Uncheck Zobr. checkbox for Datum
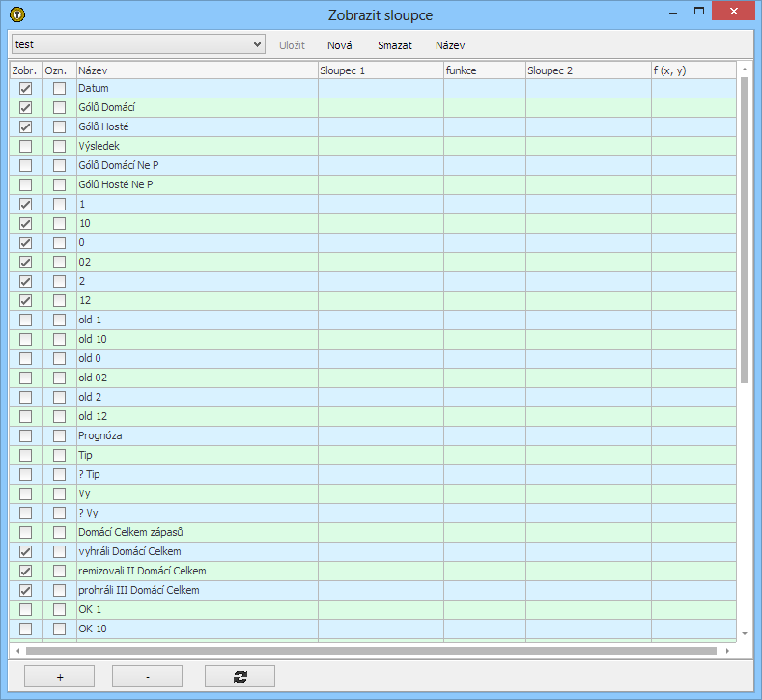Screen dimensions: 762x700 click(x=26, y=88)
